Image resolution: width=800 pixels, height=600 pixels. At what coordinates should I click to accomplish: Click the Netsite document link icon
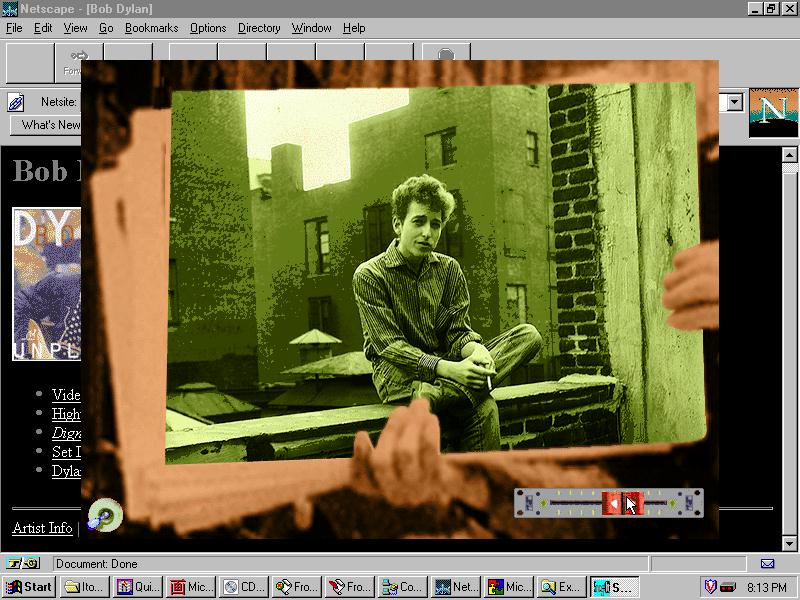16,103
